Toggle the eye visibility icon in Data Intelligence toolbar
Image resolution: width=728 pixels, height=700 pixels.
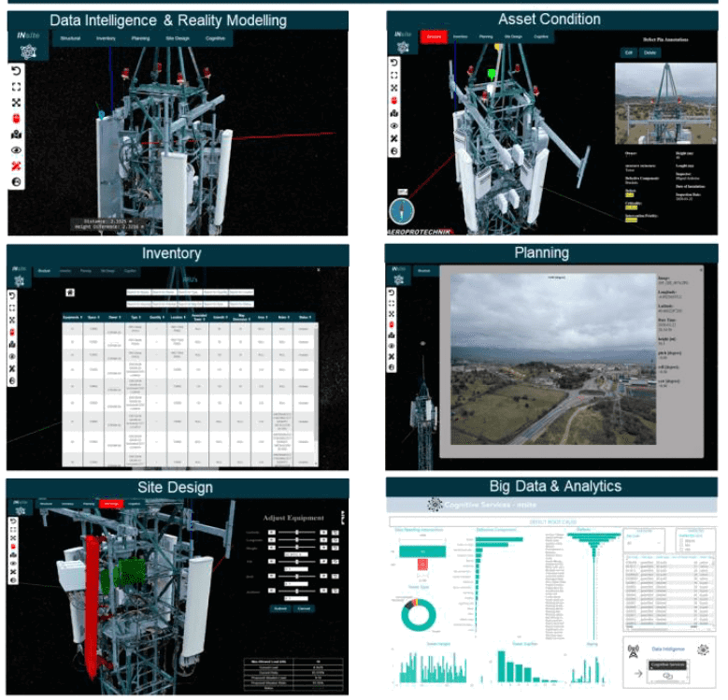point(17,150)
